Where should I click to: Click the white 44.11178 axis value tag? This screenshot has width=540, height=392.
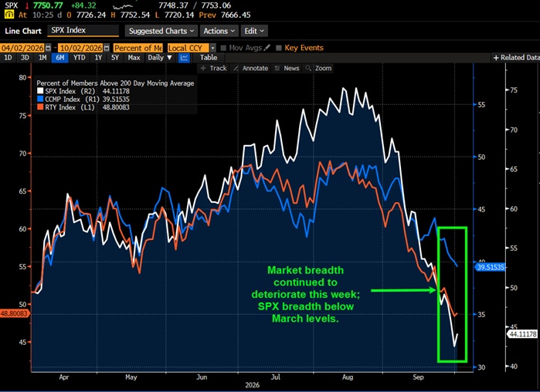click(x=522, y=334)
